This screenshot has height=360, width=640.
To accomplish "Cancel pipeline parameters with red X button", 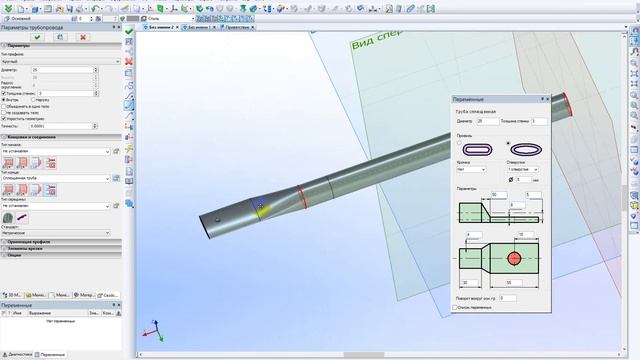I will click(83, 37).
